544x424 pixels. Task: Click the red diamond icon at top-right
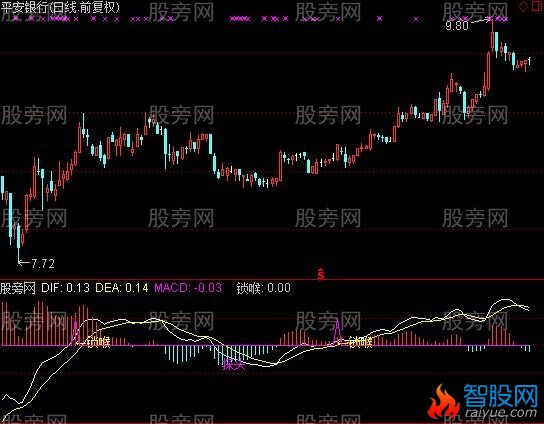(523, 7)
